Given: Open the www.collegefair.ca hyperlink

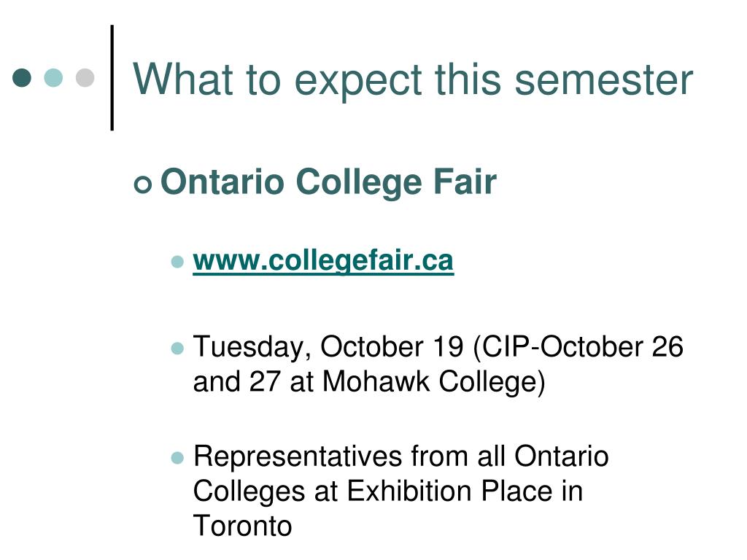Looking at the screenshot, I should 323,261.
